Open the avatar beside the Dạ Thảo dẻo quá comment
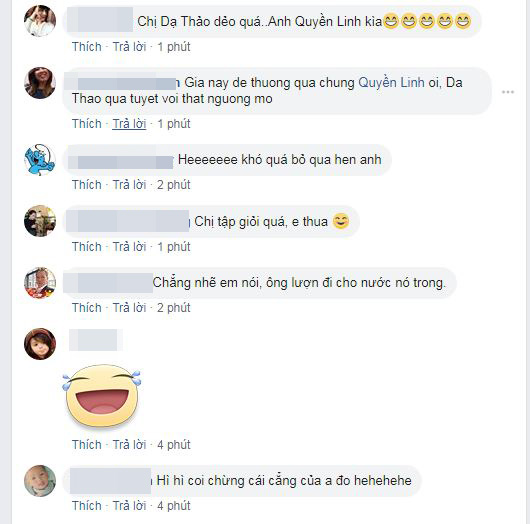The width and height of the screenshot is (530, 524). [x=40, y=21]
